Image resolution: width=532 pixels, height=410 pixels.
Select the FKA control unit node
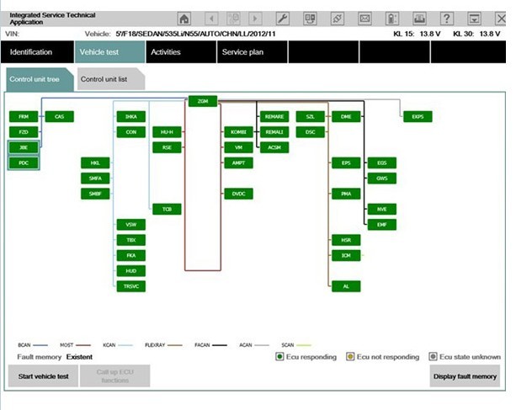pos(131,255)
